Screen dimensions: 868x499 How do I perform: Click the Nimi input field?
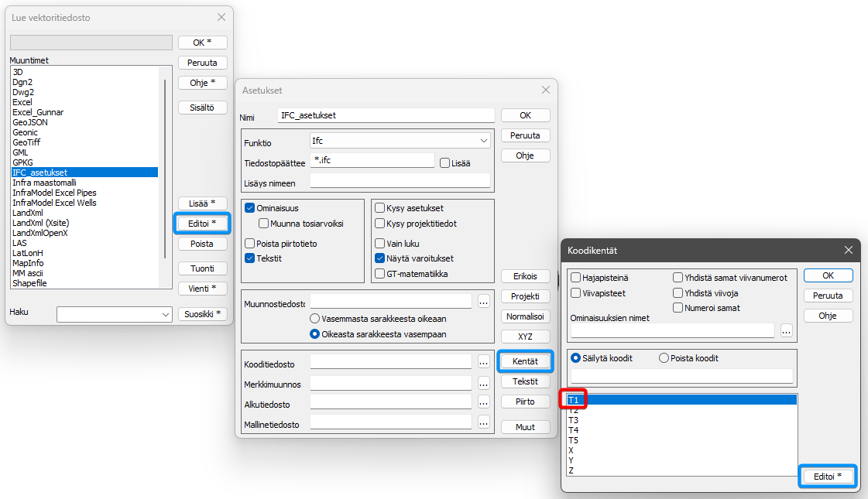coord(386,115)
